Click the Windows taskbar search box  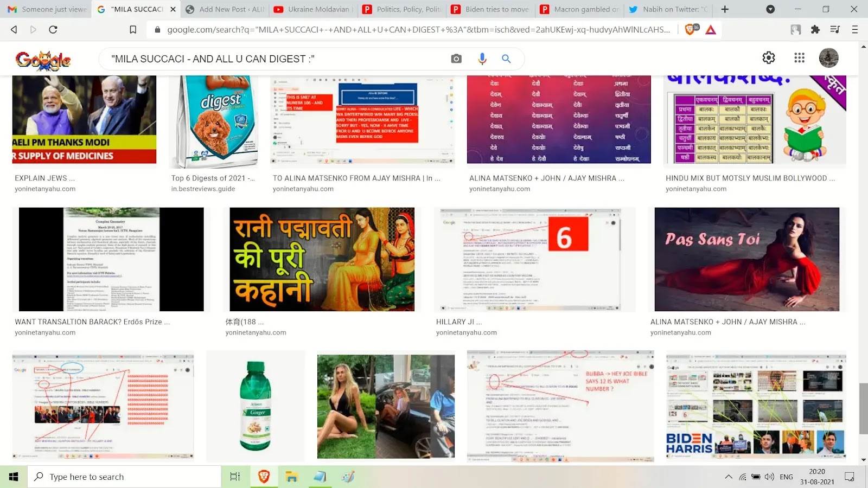point(125,477)
